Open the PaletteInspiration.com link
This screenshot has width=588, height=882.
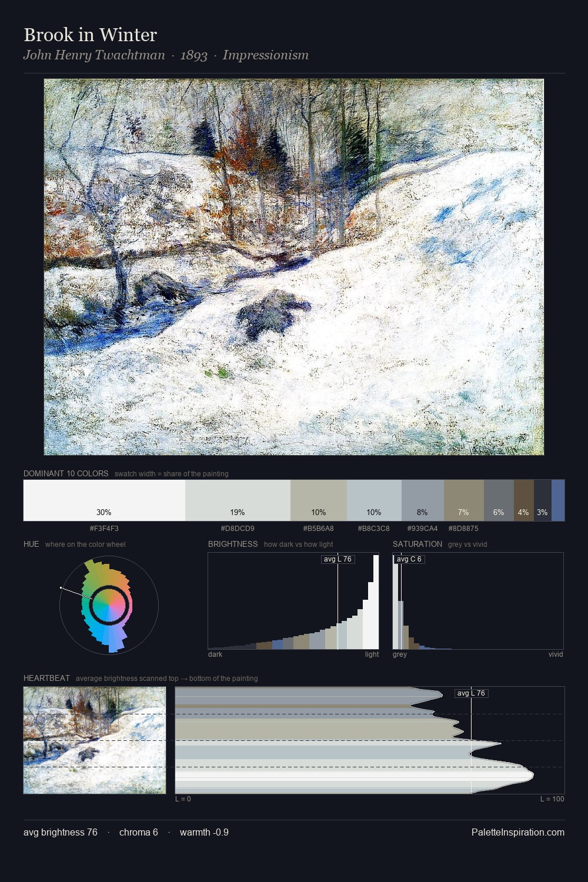[x=518, y=833]
